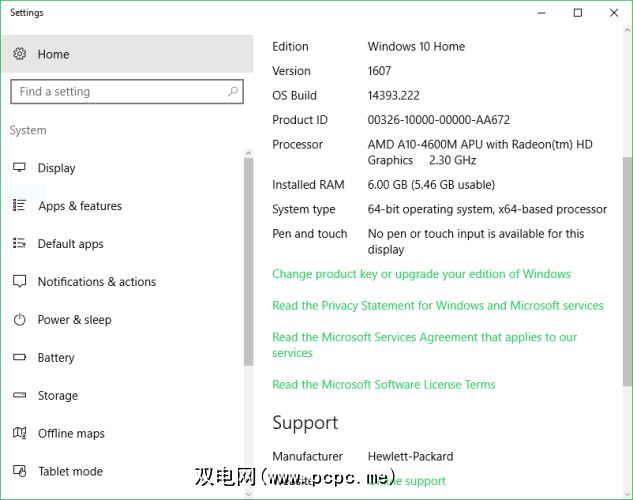Image resolution: width=633 pixels, height=500 pixels.
Task: Go to Settings Home
Action: click(127, 54)
